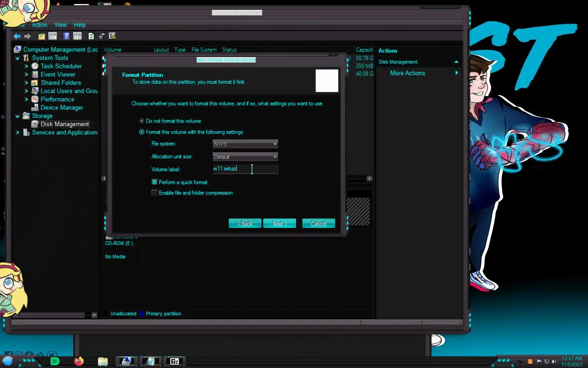Click the Next button in the wizard
This screenshot has height=368, width=588.
[279, 223]
